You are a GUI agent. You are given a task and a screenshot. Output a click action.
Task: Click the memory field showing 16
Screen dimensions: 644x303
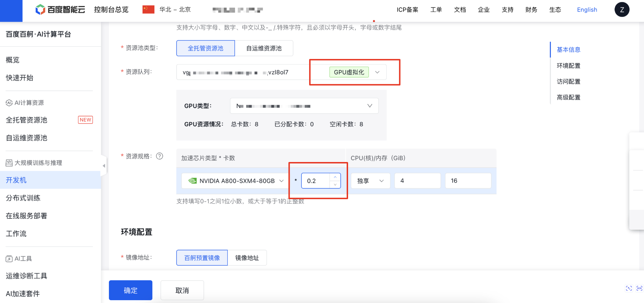pyautogui.click(x=468, y=181)
